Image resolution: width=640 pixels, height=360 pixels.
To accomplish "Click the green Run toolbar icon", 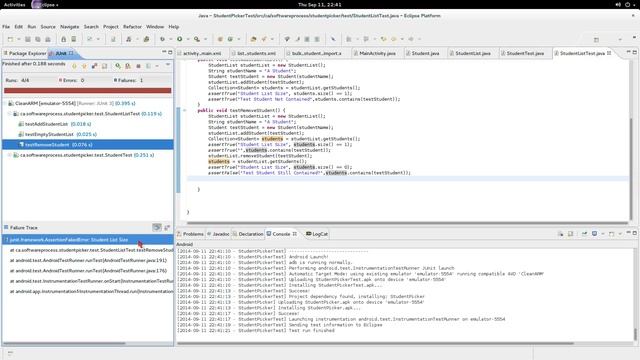I will [x=180, y=39].
